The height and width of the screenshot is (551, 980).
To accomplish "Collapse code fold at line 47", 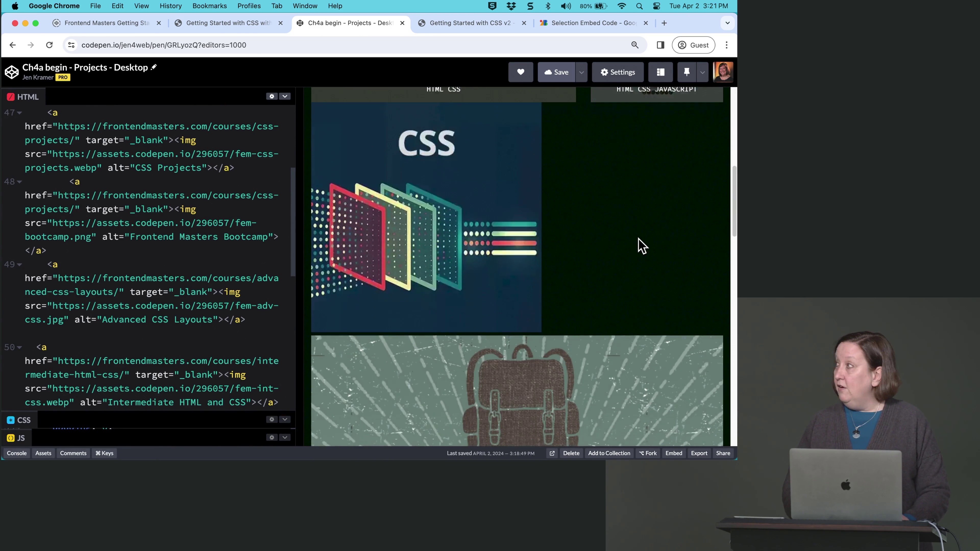I will [x=19, y=112].
